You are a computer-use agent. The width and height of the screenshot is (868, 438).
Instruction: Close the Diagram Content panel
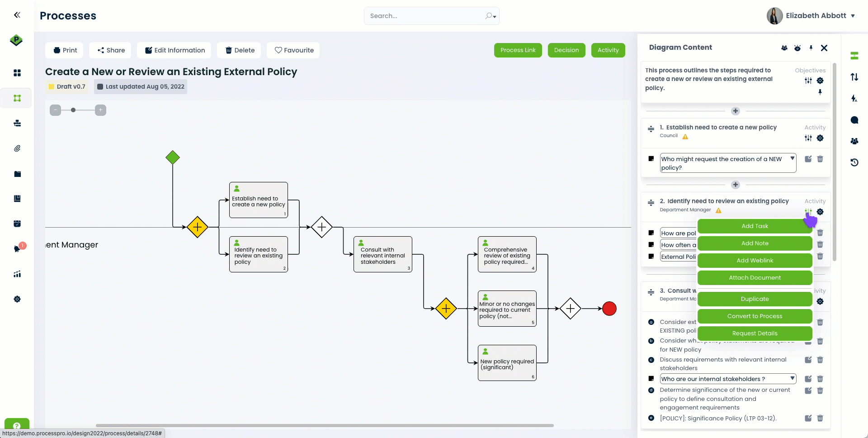tap(824, 48)
